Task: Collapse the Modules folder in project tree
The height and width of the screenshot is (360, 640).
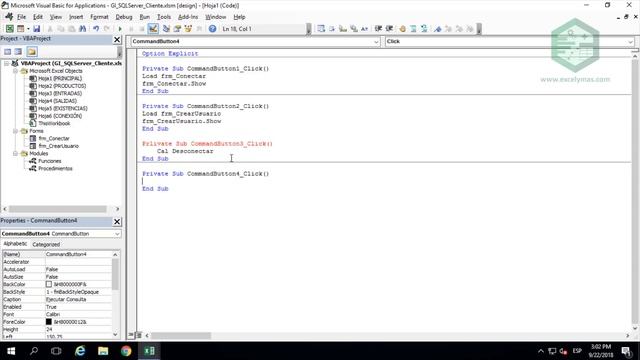Action: pyautogui.click(x=16, y=153)
